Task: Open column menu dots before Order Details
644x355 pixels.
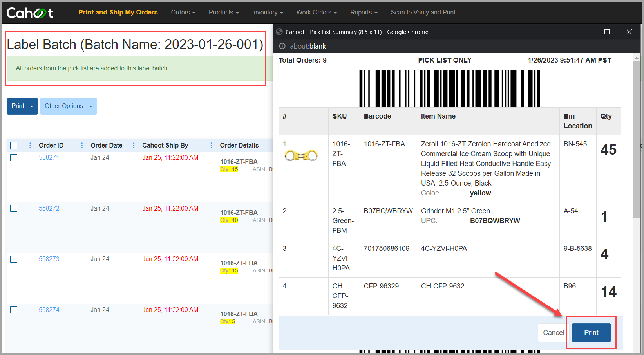Action: (211, 146)
